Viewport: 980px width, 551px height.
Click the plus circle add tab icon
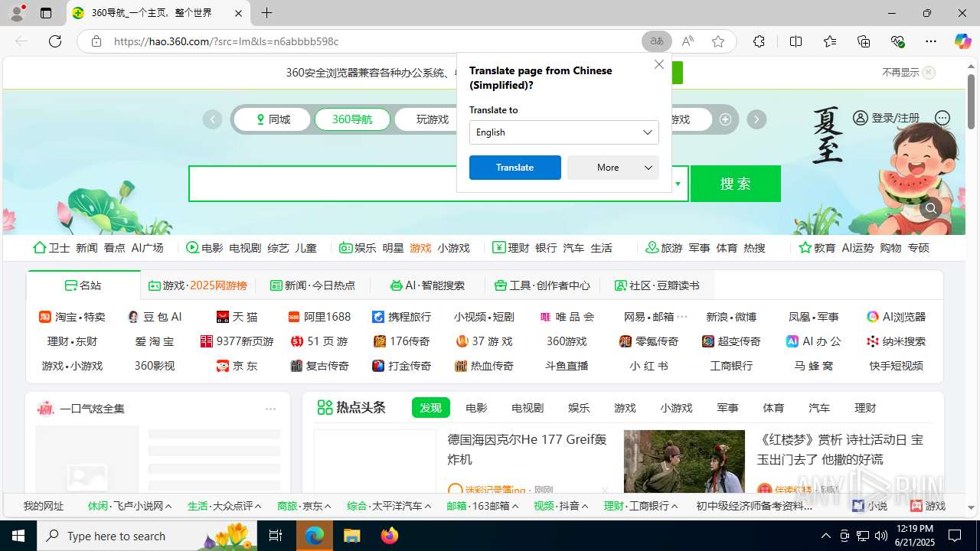725,119
